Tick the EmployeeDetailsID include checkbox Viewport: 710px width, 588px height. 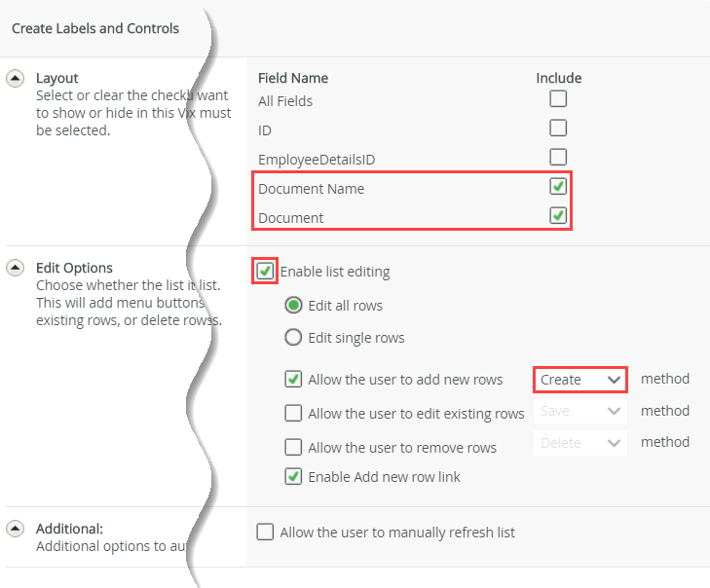(558, 157)
